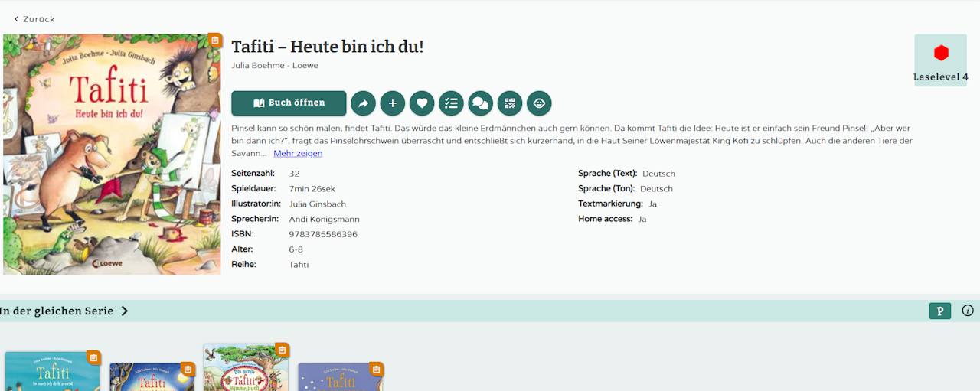Open the book with Buch öffnen
Screen dimensions: 980x391
coord(289,103)
